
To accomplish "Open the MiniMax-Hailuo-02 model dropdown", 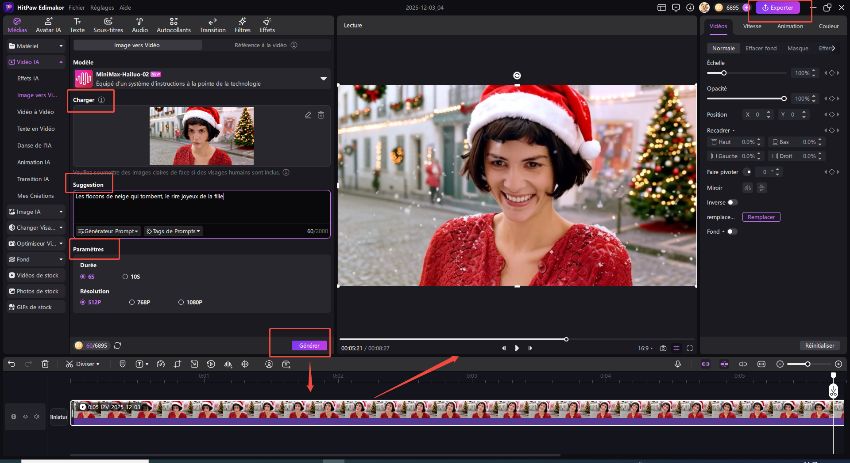I will pos(202,79).
